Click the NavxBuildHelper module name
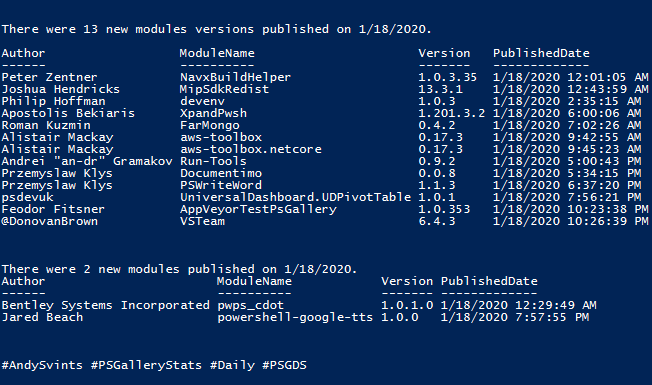 pos(235,77)
